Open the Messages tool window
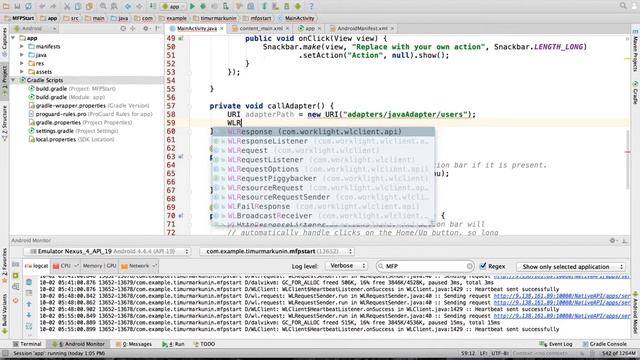640x360 pixels. pos(133,344)
